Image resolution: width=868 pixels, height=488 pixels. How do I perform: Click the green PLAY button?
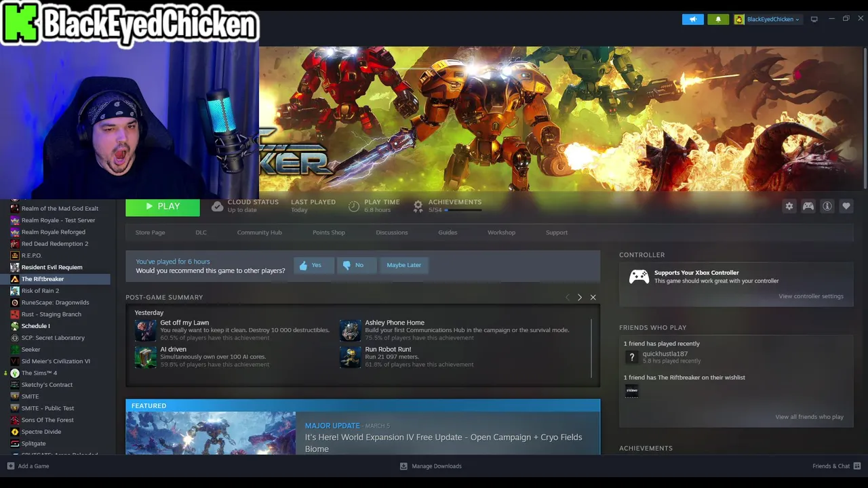pos(163,207)
